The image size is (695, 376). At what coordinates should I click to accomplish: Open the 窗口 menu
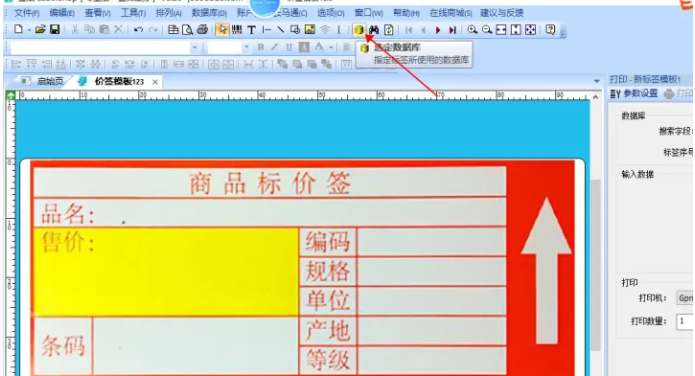[368, 13]
